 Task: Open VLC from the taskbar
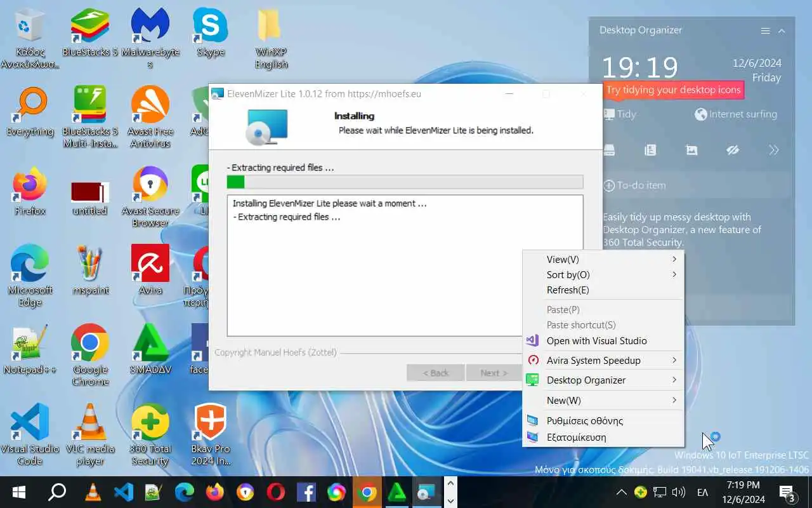[x=93, y=492]
